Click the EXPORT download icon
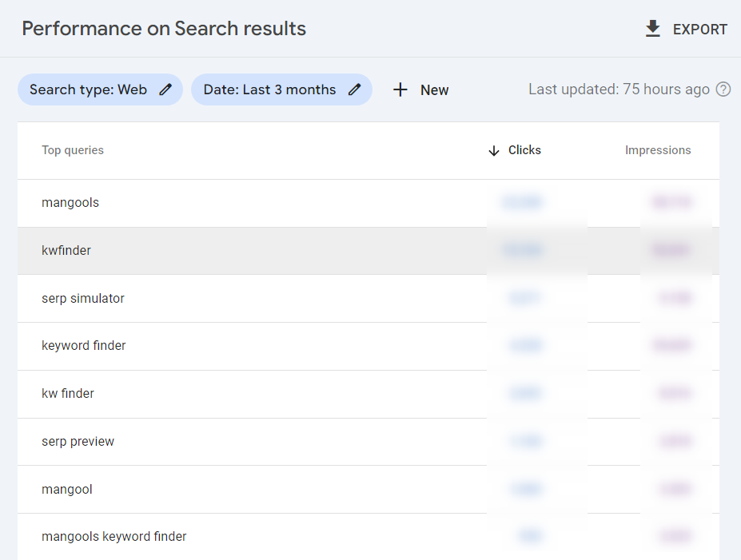Viewport: 741px width, 560px height. 652,29
